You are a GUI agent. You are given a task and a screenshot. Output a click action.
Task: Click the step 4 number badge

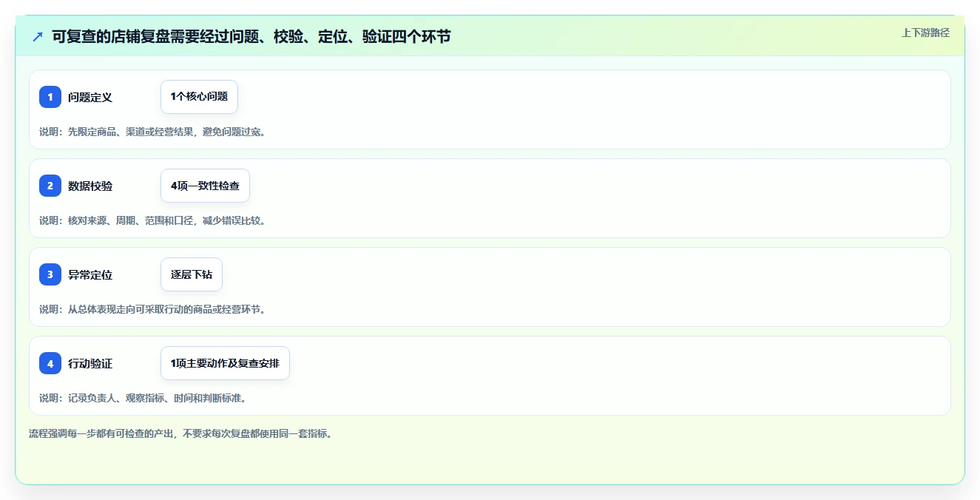pos(50,363)
